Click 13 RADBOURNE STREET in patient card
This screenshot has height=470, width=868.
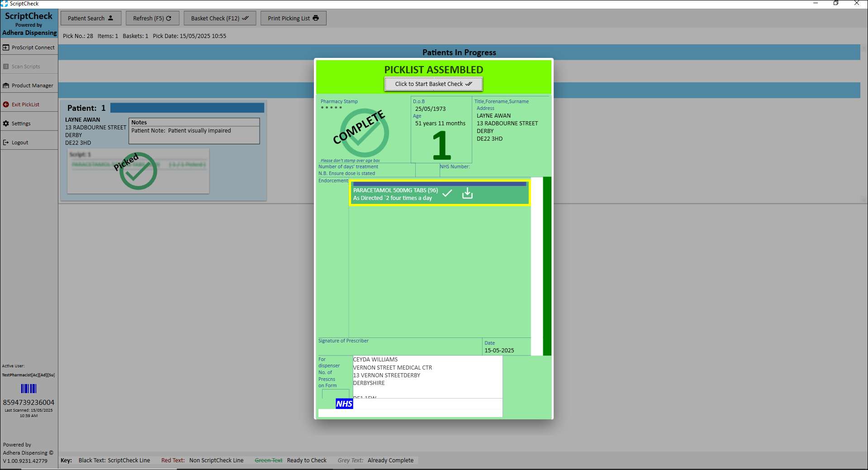(95, 128)
